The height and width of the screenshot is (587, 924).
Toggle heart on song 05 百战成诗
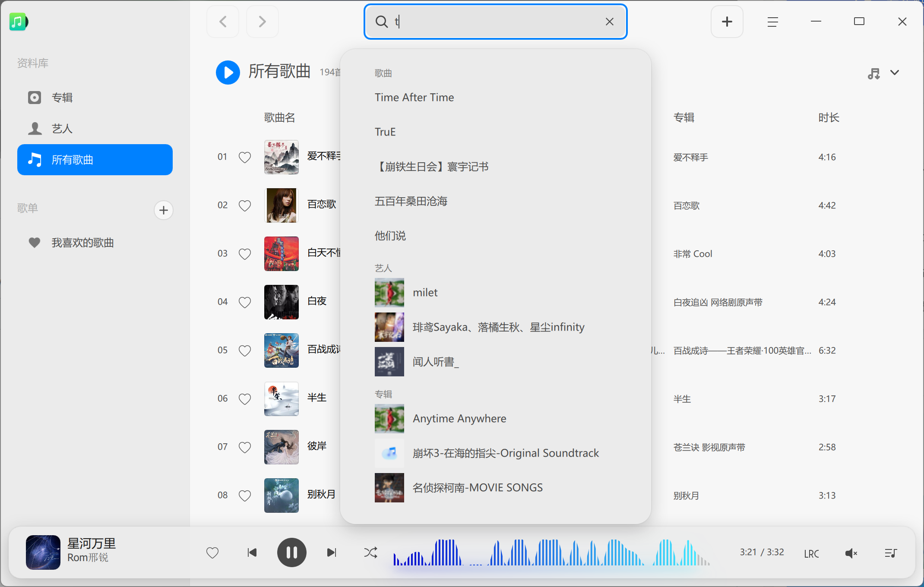[245, 350]
